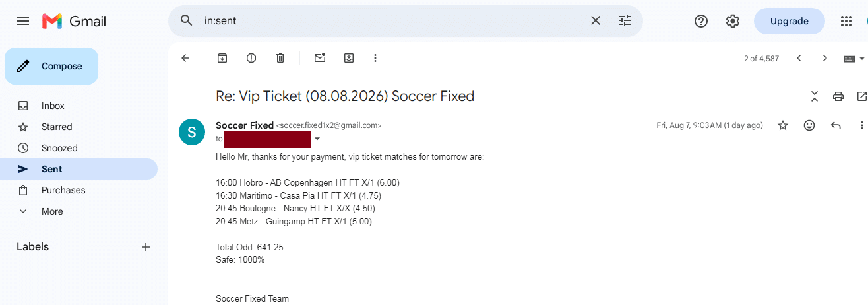
Task: Open the input tools keyboard dropdown
Action: [x=854, y=58]
